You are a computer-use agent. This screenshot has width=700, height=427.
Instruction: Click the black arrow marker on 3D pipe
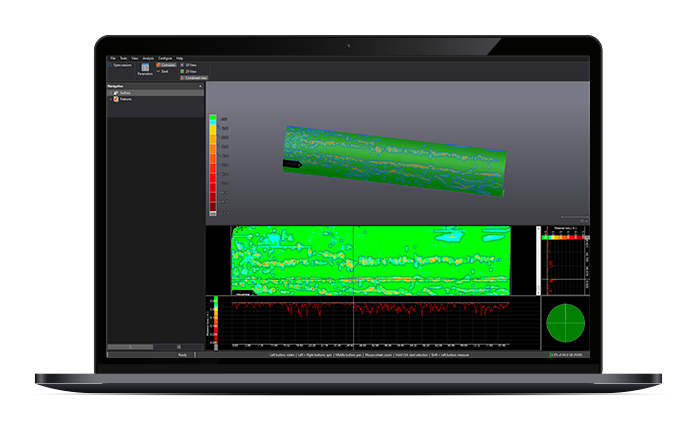(292, 163)
